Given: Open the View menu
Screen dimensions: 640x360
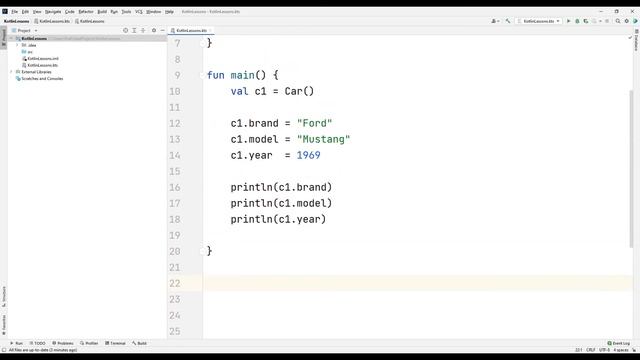Looking at the screenshot, I should (x=37, y=12).
